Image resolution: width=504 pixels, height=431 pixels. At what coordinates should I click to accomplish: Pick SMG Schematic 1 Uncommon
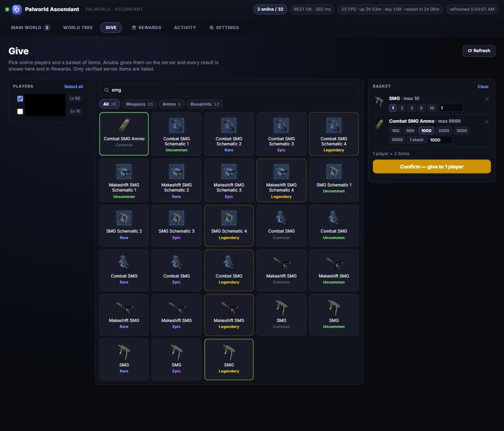point(334,180)
